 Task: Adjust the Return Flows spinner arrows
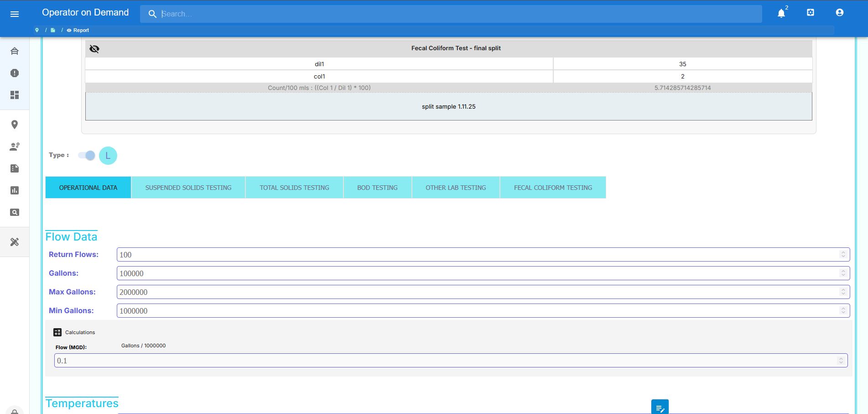point(843,255)
